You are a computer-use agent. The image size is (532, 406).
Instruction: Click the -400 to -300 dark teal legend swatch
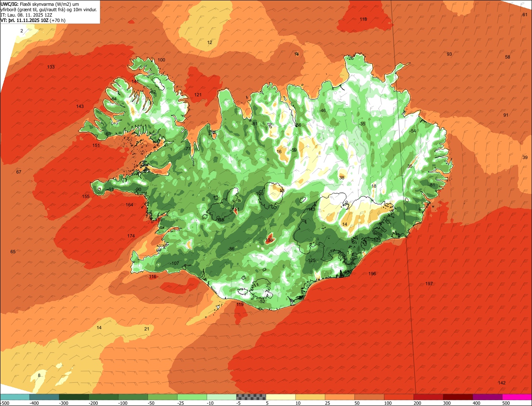point(44,397)
